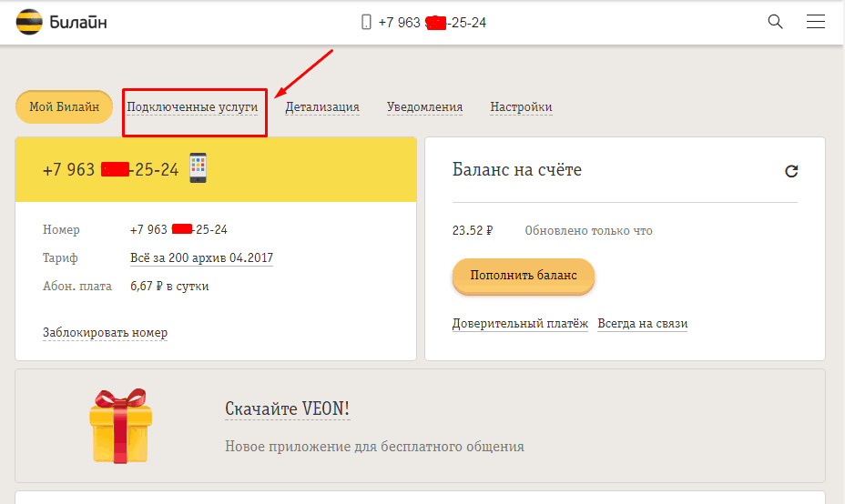Select the Мой Билайн tab
This screenshot has height=504, width=845.
click(x=64, y=106)
